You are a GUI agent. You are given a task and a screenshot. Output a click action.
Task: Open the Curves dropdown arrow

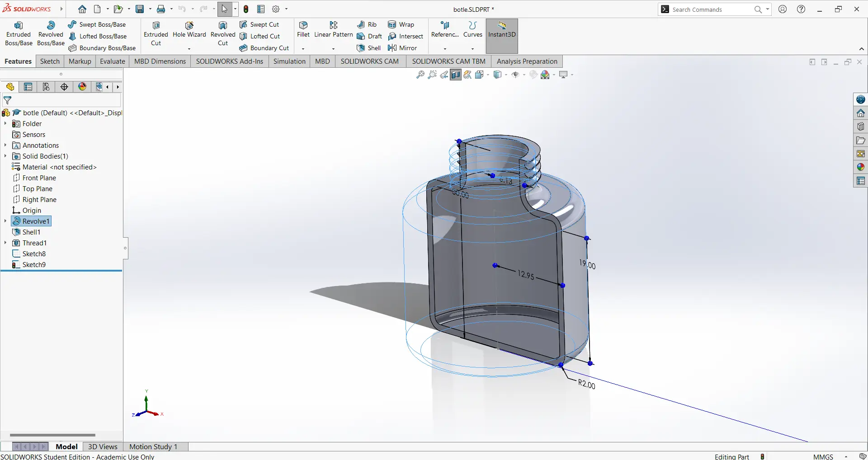[x=473, y=48]
